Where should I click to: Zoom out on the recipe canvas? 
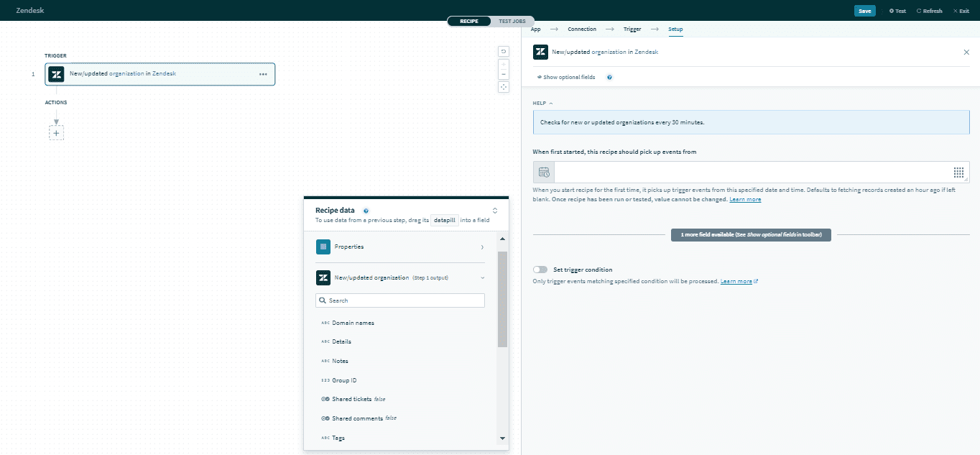[504, 74]
